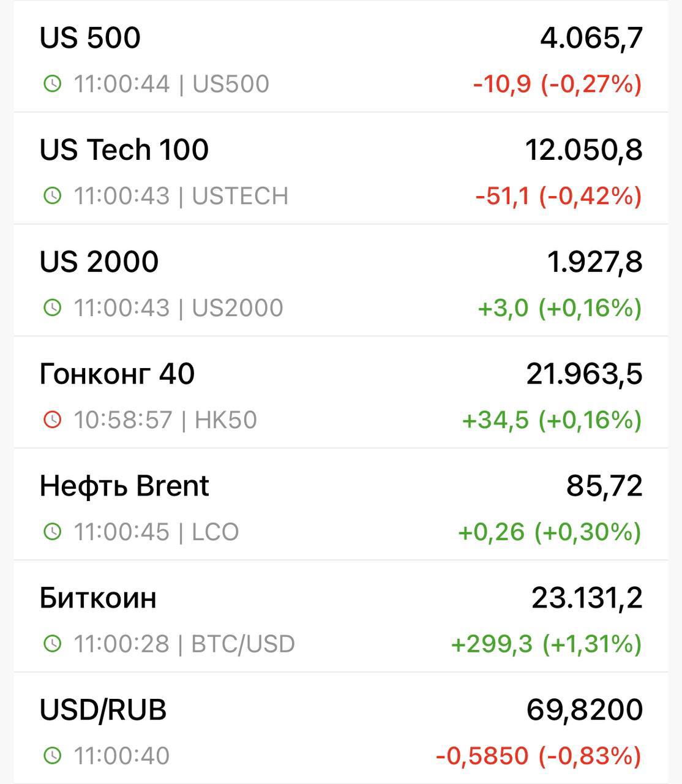Click the red clock icon beside HK50

point(53,420)
